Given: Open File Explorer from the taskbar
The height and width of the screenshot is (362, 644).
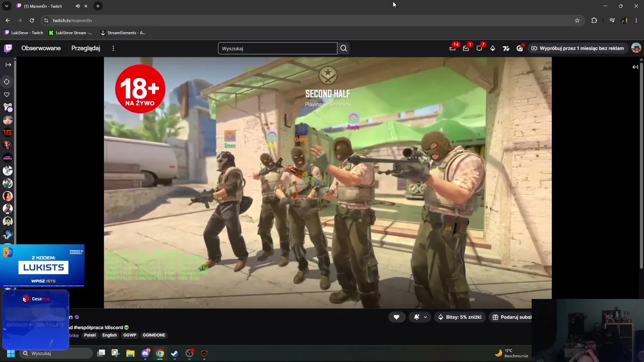Looking at the screenshot, I should coord(130,353).
